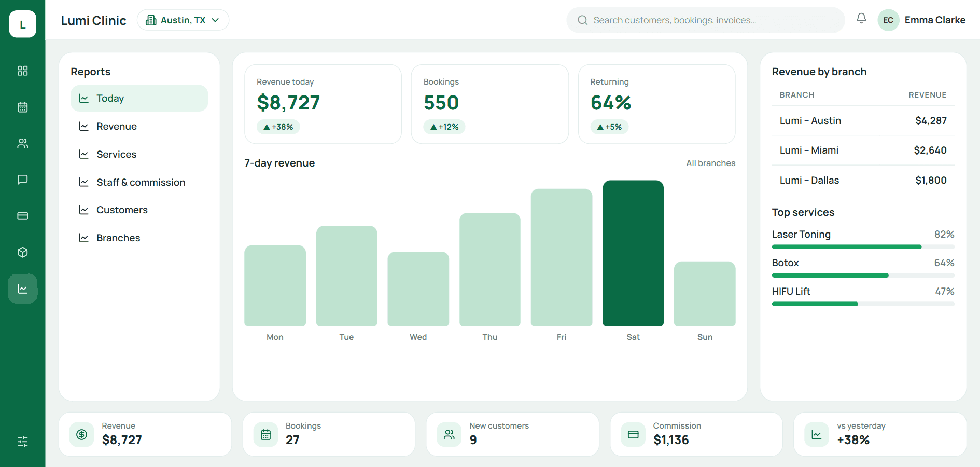
Task: Open the products box icon in sidebar
Action: click(22, 252)
